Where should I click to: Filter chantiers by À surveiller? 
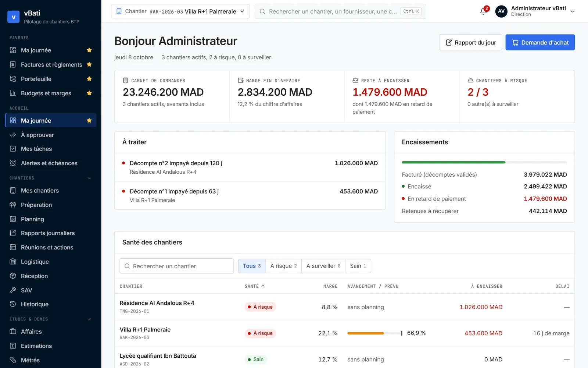(323, 266)
